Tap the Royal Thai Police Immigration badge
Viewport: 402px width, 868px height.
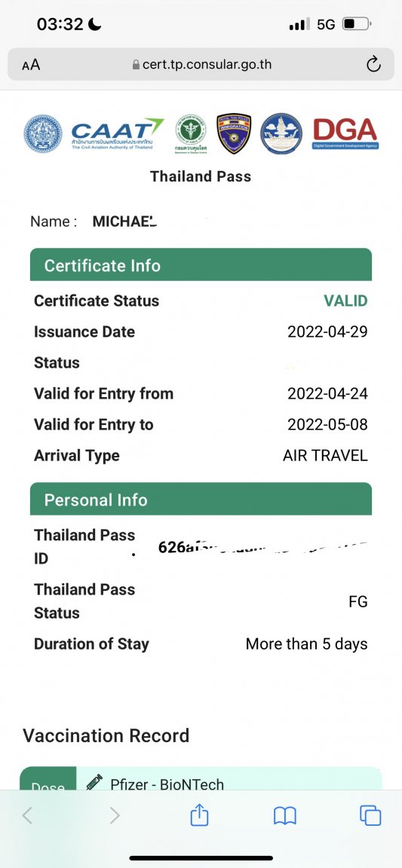click(234, 133)
